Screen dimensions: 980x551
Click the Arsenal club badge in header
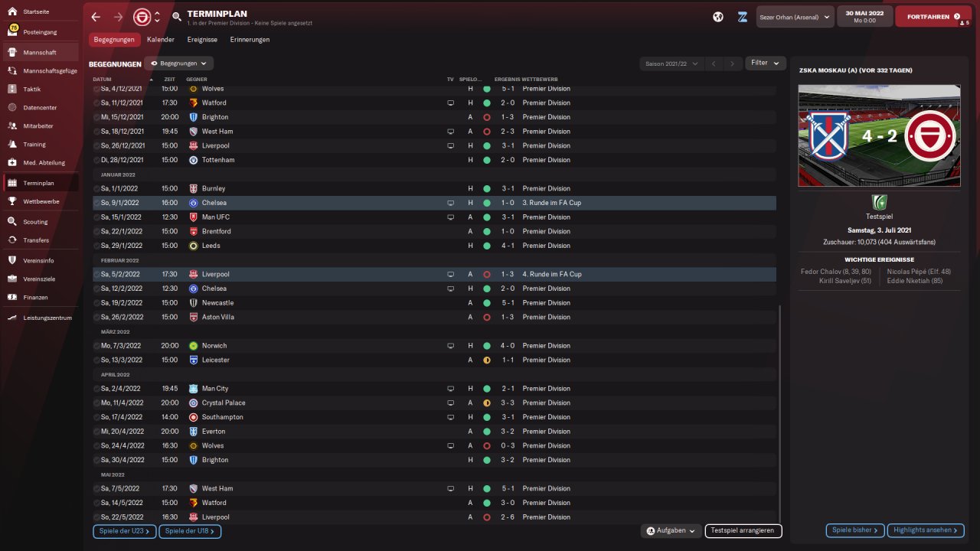(x=142, y=17)
